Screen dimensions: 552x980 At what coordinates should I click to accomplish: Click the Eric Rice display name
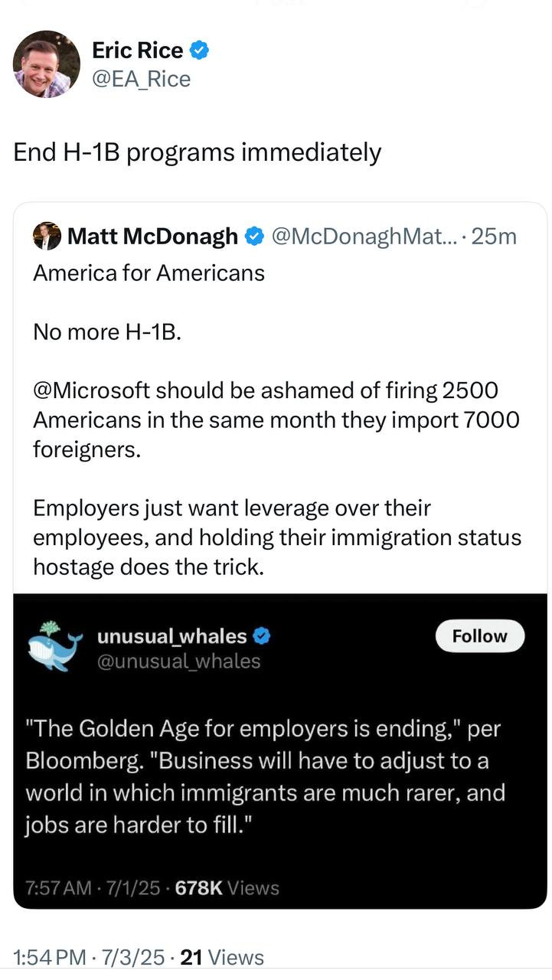tap(137, 51)
